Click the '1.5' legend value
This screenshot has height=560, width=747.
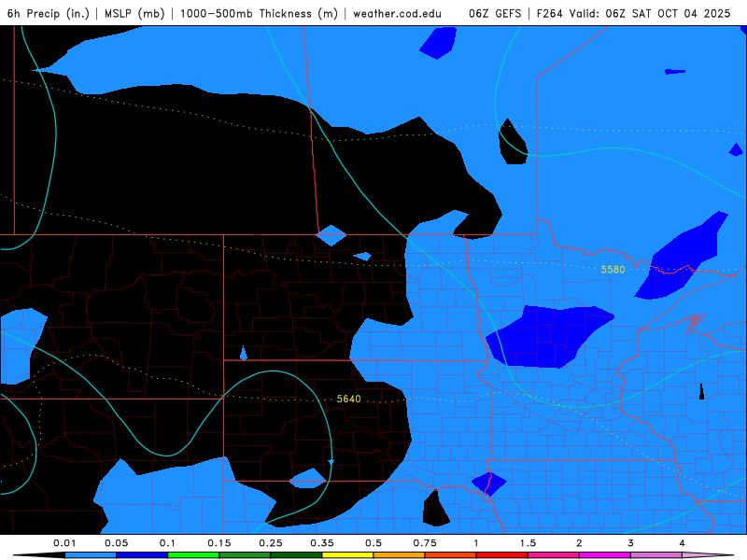(x=528, y=543)
